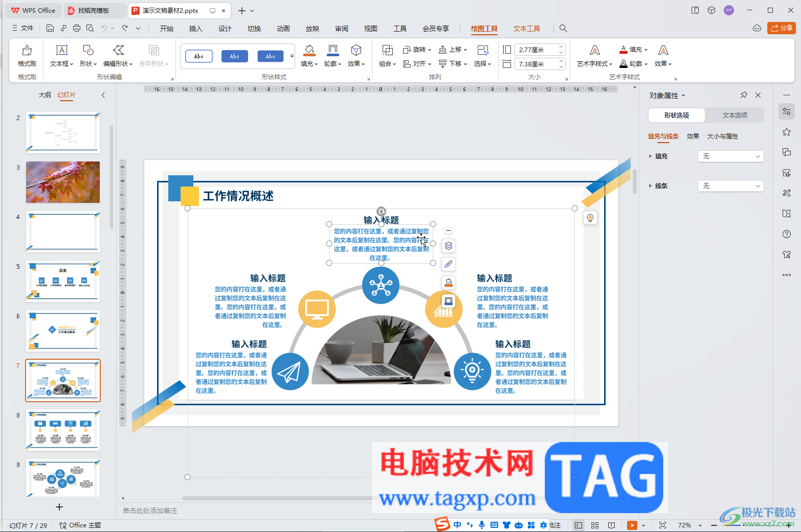Click the Group (组合) icon
The width and height of the screenshot is (801, 532).
(x=388, y=50)
